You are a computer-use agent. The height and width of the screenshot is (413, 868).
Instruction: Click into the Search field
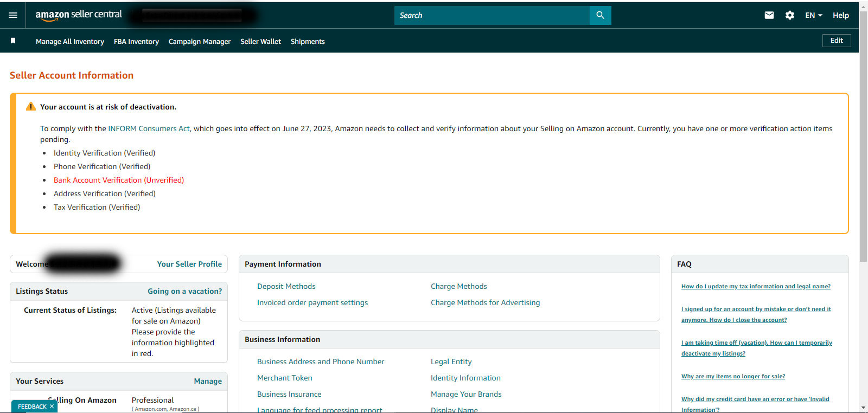(x=492, y=15)
